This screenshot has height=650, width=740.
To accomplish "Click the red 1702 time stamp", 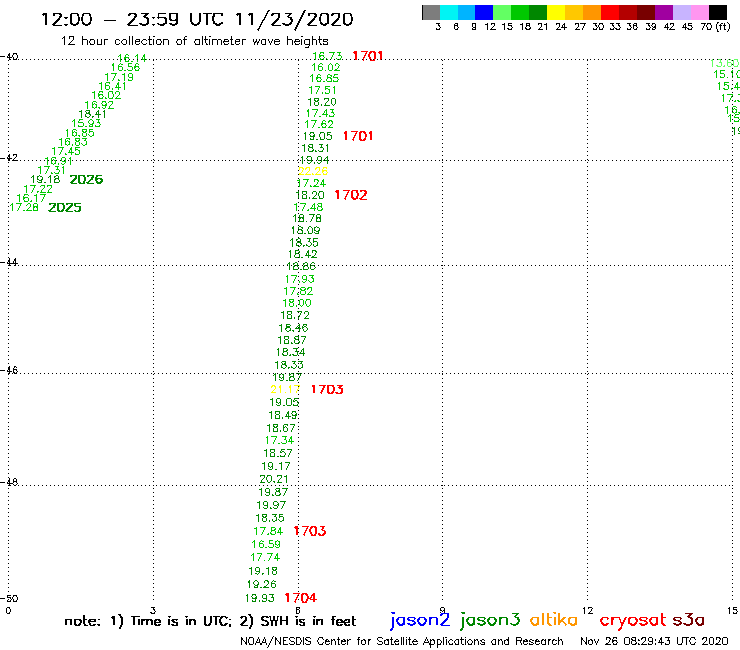I will pyautogui.click(x=351, y=195).
